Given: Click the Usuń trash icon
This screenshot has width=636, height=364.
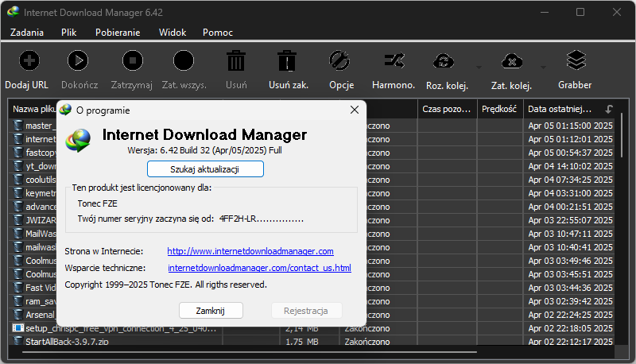Looking at the screenshot, I should (x=236, y=61).
